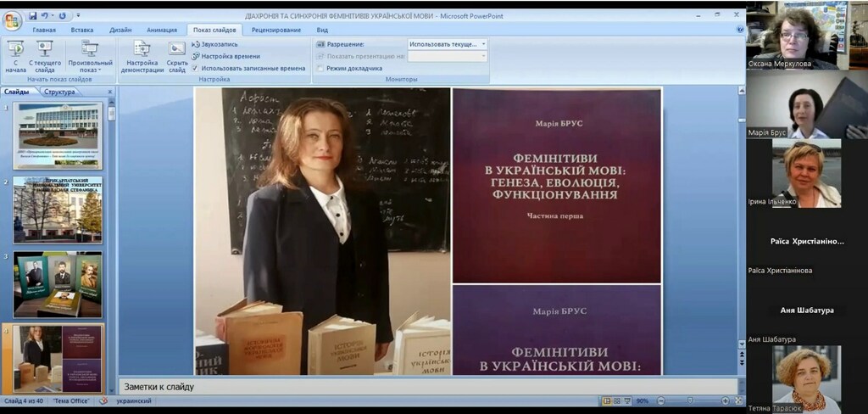The image size is (868, 414).
Task: Switch to the 'Структура' pane tab
Action: click(59, 92)
